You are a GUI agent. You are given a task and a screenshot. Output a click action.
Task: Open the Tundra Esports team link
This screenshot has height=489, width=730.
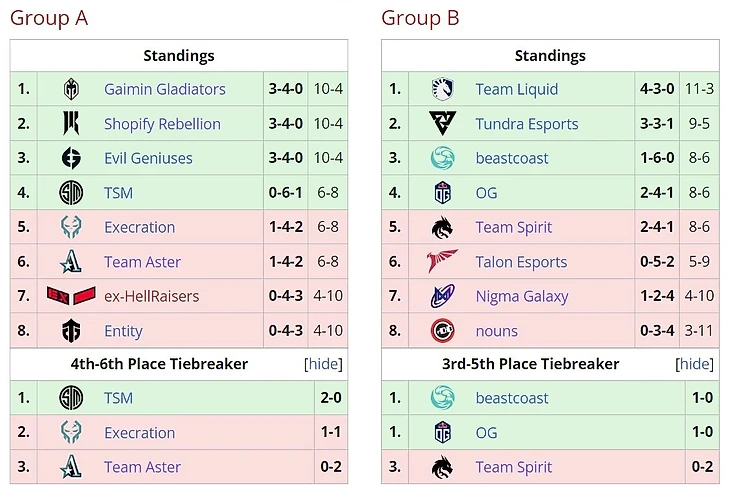point(527,124)
